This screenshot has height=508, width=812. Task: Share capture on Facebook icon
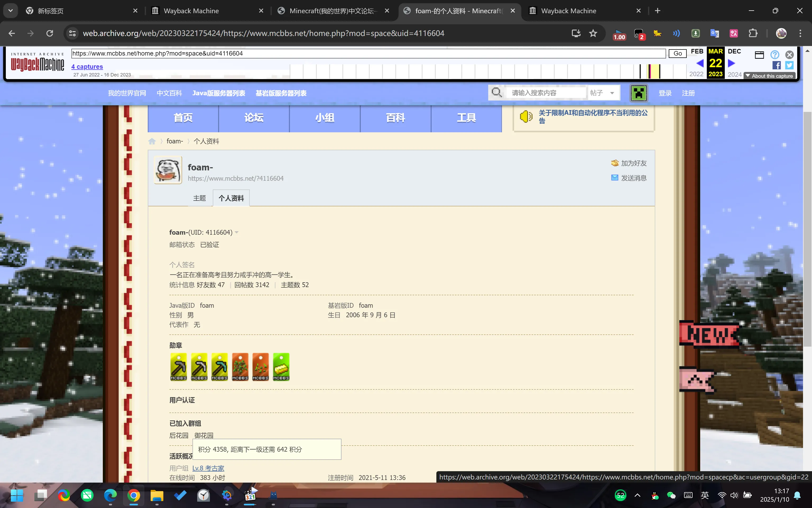[x=776, y=65]
